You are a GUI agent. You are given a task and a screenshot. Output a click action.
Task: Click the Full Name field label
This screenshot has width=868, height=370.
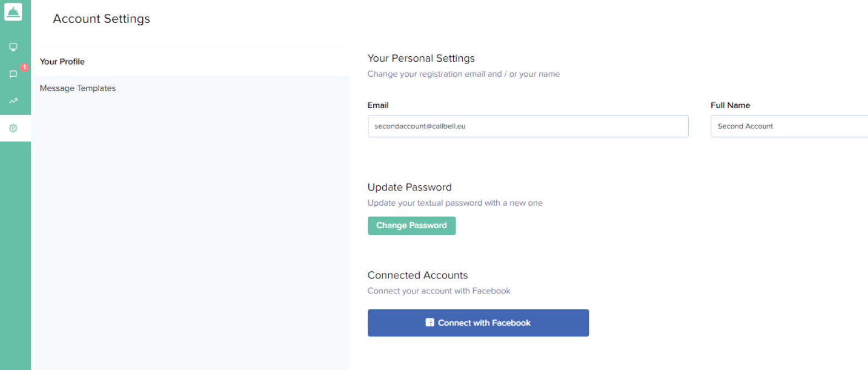coord(730,105)
